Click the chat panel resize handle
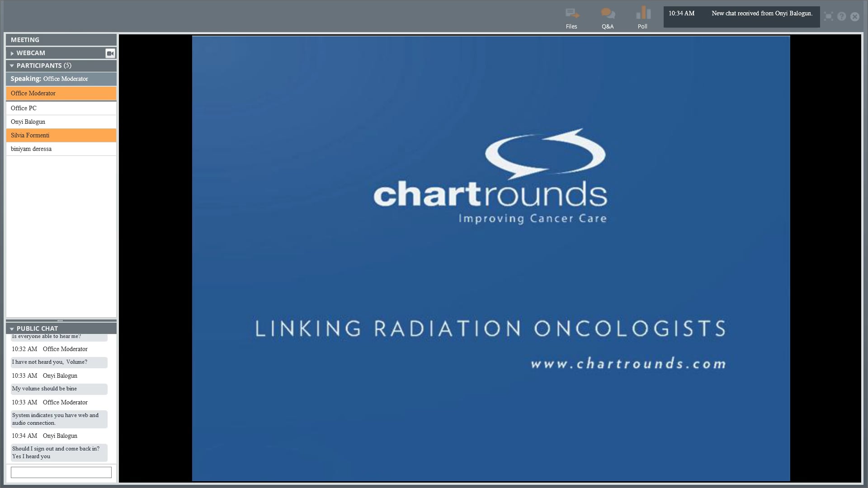Viewport: 868px width, 488px height. tap(61, 320)
